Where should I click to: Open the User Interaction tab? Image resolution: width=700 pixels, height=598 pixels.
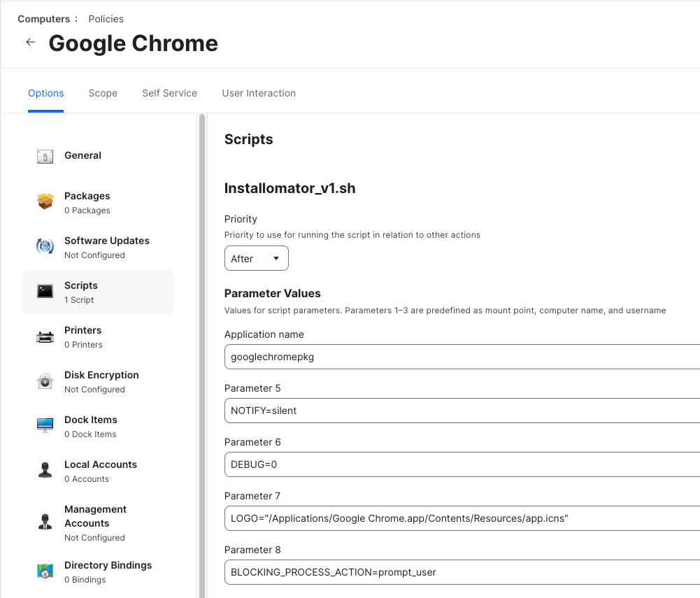point(259,93)
